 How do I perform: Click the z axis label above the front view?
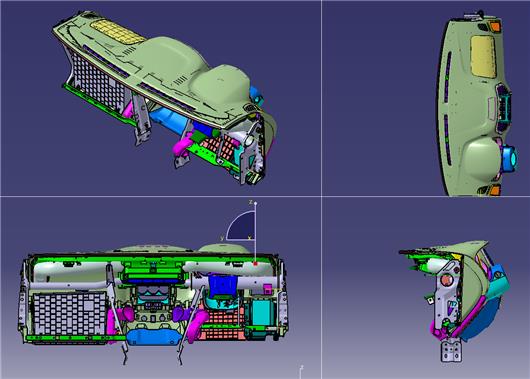click(251, 203)
